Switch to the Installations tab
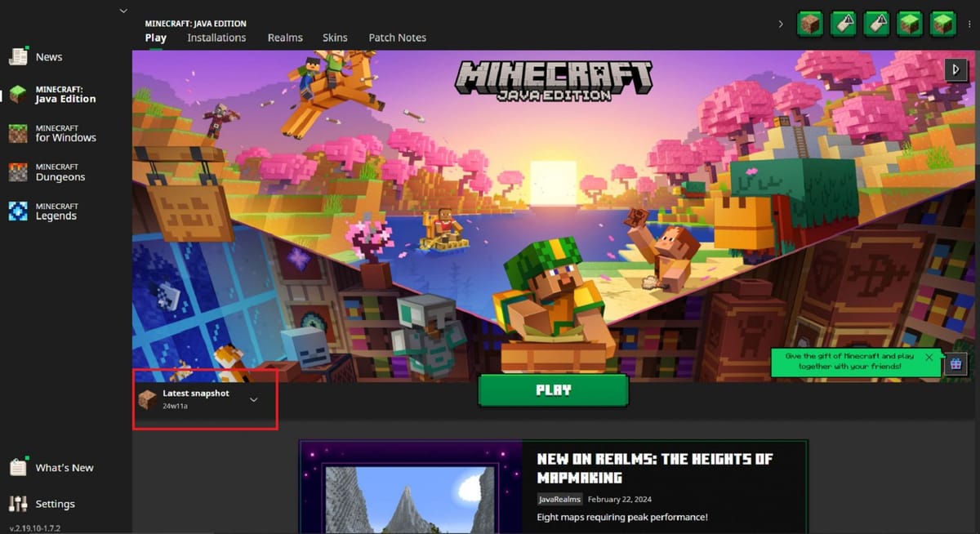 (216, 38)
